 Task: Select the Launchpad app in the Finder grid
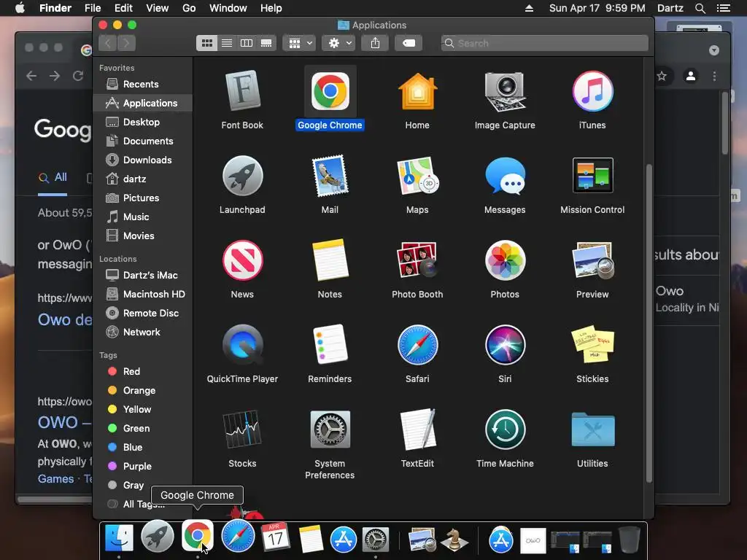pyautogui.click(x=242, y=176)
